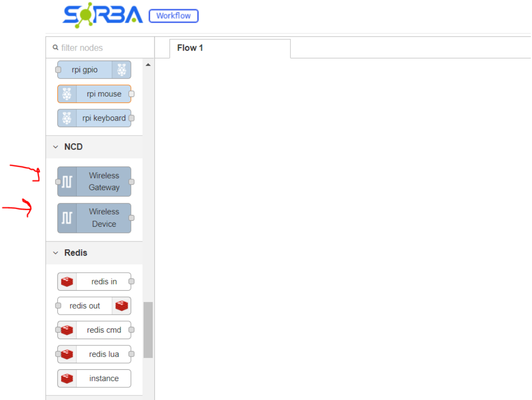Viewport: 532px width, 400px height.
Task: Collapse the NCD palette category
Action: click(56, 147)
